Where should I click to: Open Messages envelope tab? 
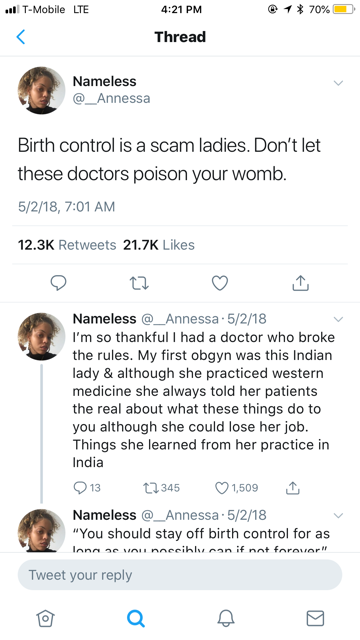coord(315,618)
